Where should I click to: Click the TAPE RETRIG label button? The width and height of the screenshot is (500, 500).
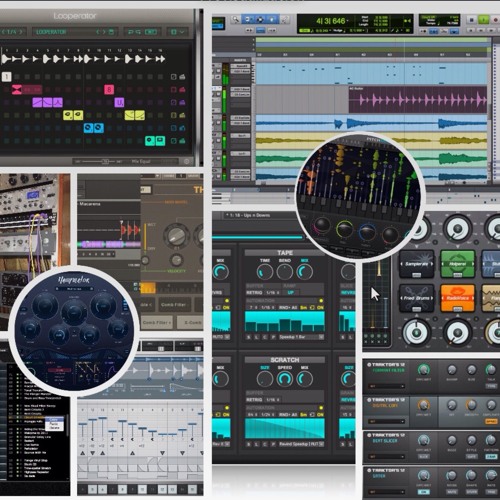pos(254,293)
